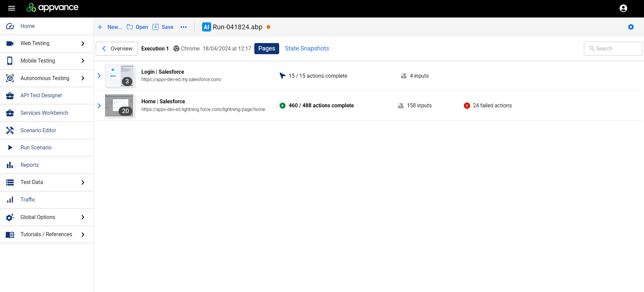Click the Home | Salesforce title

click(x=163, y=101)
